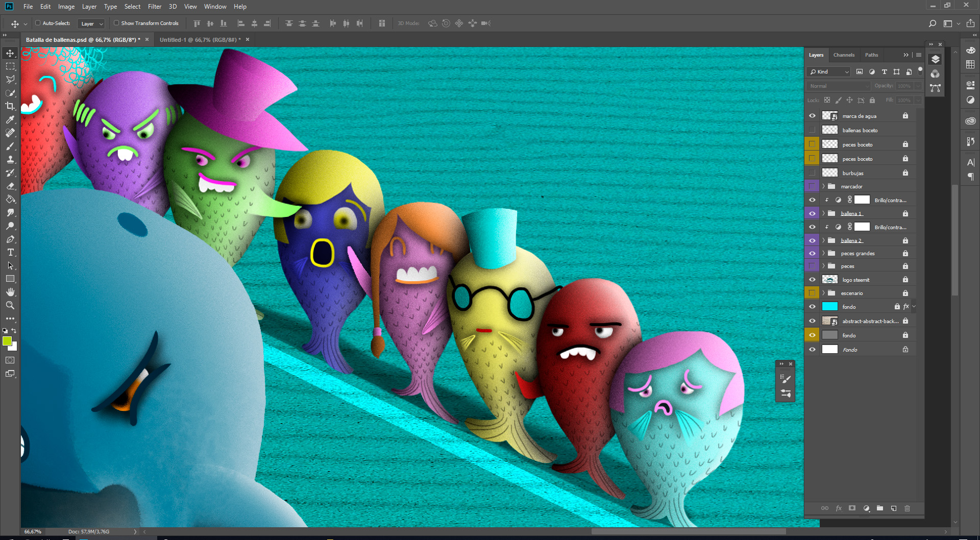Image resolution: width=980 pixels, height=540 pixels.
Task: Expand the escenario group
Action: [x=823, y=293]
